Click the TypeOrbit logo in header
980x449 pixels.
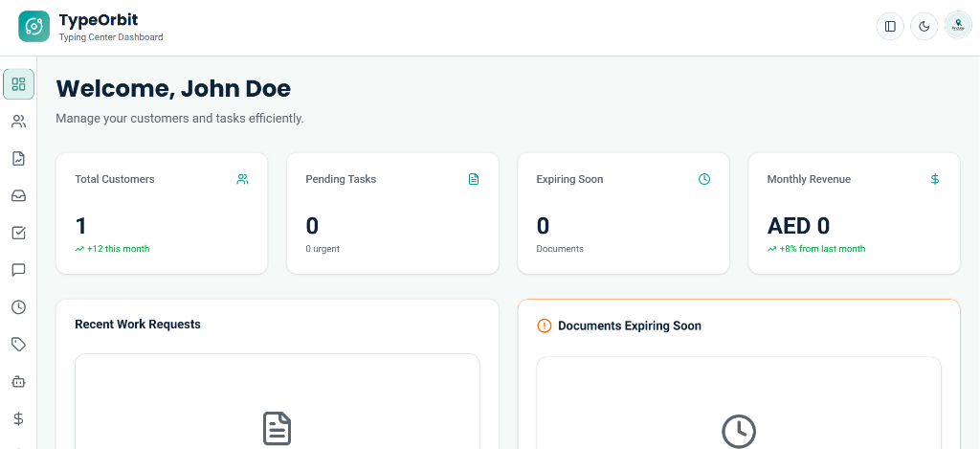33,27
